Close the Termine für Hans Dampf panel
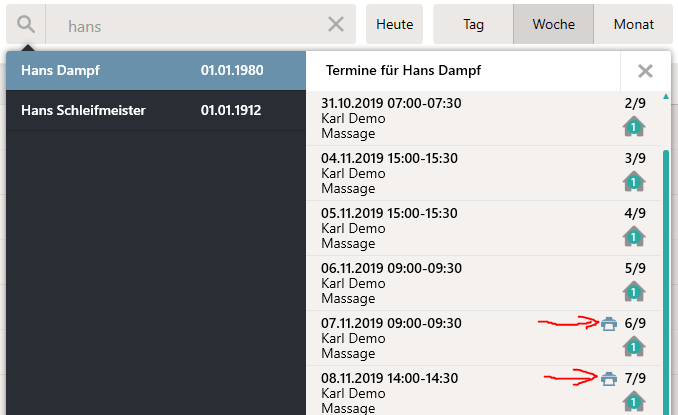This screenshot has height=415, width=678. tap(645, 71)
